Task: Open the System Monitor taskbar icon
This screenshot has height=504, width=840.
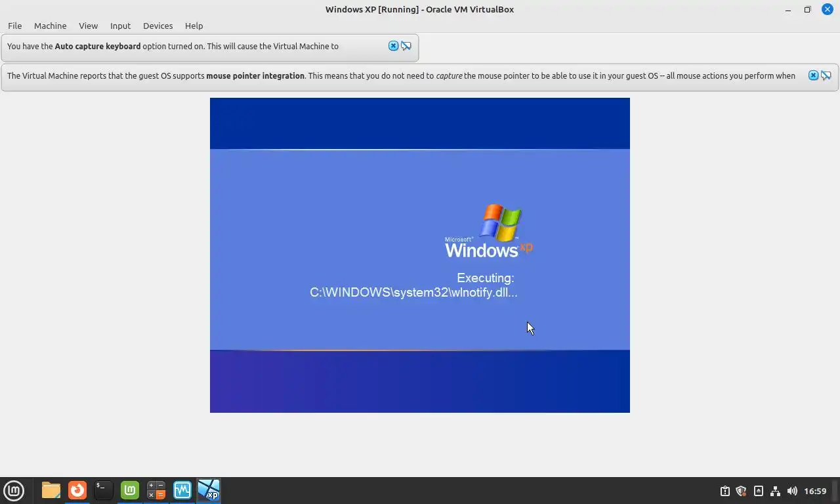Action: coord(182,490)
